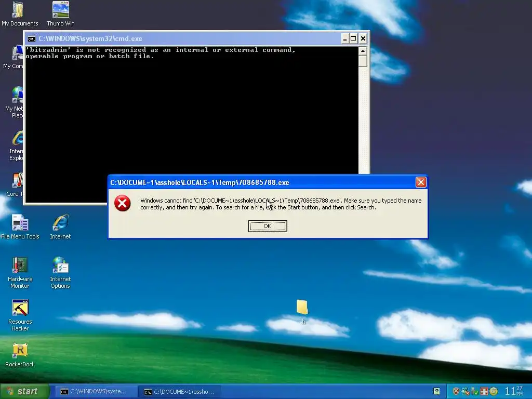532x399 pixels.
Task: Click the Security Center red shield tray icon
Action: point(456,391)
